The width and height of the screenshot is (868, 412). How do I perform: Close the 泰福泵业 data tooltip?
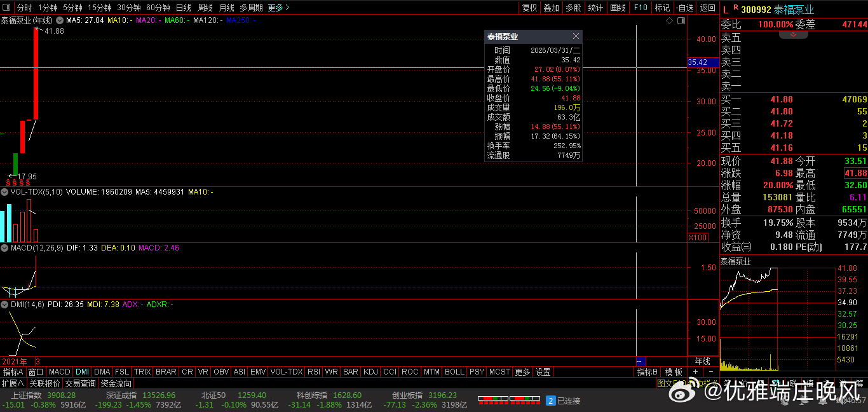click(x=576, y=37)
